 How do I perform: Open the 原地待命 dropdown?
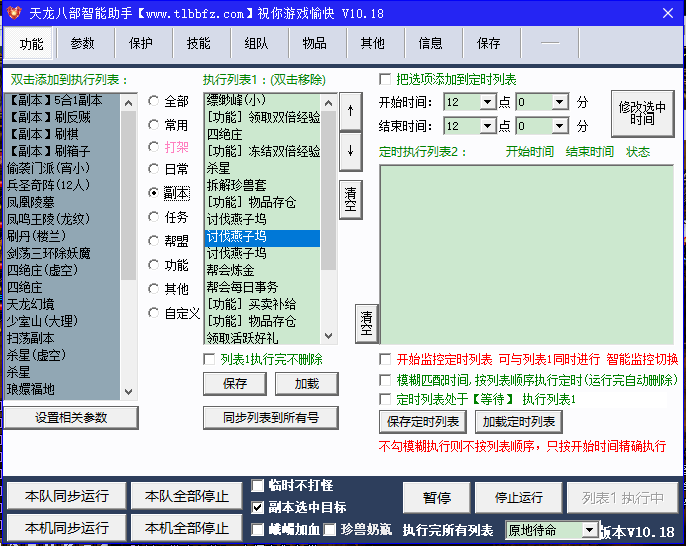pos(590,530)
